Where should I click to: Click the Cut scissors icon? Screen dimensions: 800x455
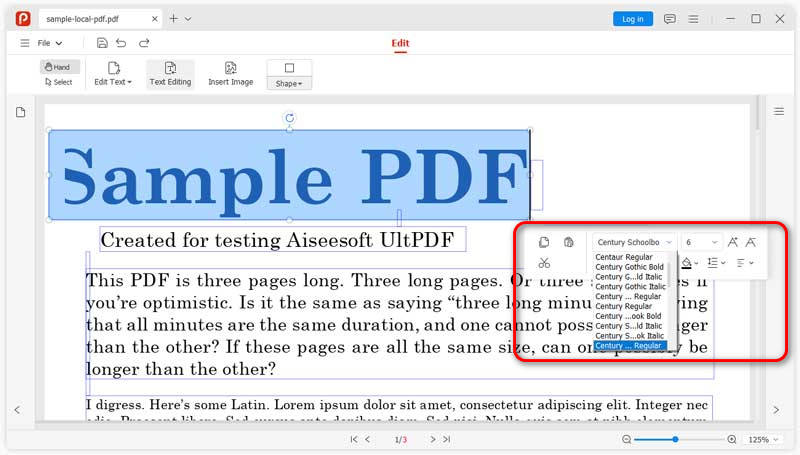coord(544,263)
